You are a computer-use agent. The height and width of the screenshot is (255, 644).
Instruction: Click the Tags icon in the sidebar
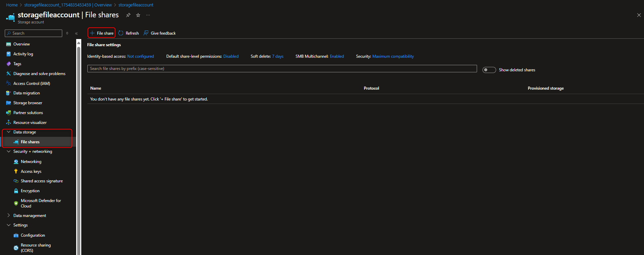(9, 64)
